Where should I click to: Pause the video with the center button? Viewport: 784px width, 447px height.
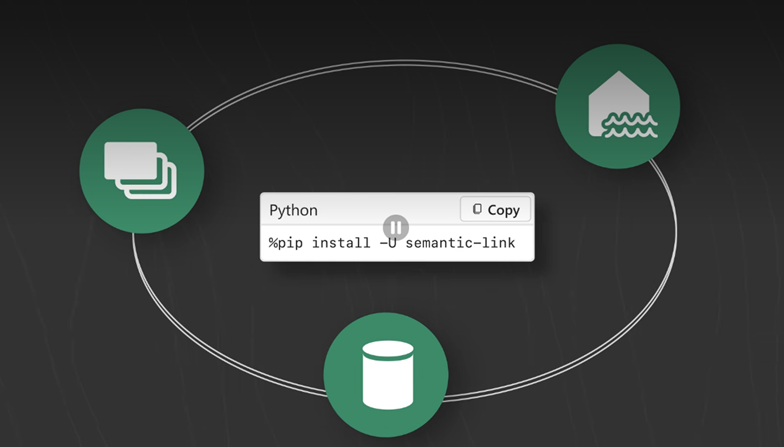396,227
